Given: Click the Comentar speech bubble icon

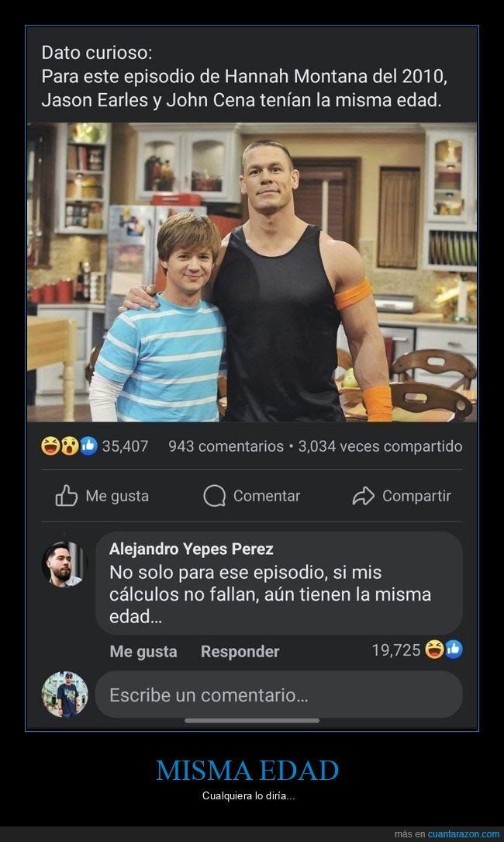Looking at the screenshot, I should pos(214,496).
